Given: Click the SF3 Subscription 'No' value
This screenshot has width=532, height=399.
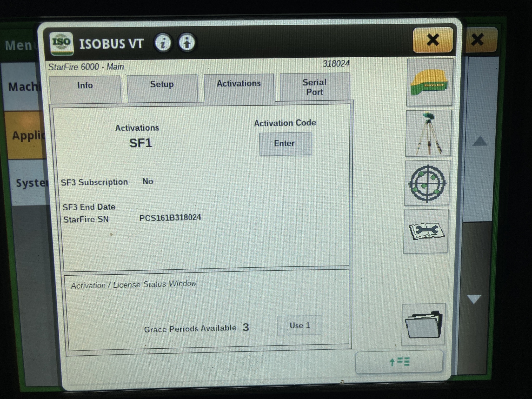Looking at the screenshot, I should point(148,181).
